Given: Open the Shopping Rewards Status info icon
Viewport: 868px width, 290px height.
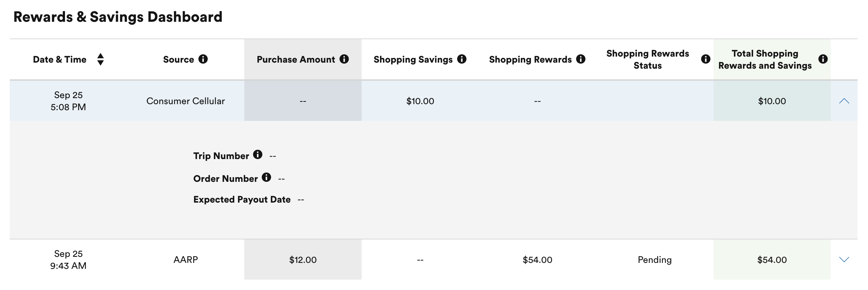Looking at the screenshot, I should pos(705,59).
